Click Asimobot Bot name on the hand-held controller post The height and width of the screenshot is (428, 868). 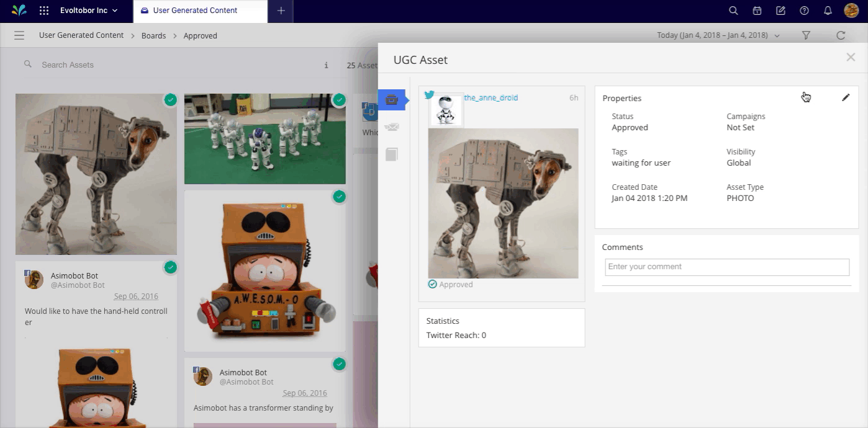(75, 275)
